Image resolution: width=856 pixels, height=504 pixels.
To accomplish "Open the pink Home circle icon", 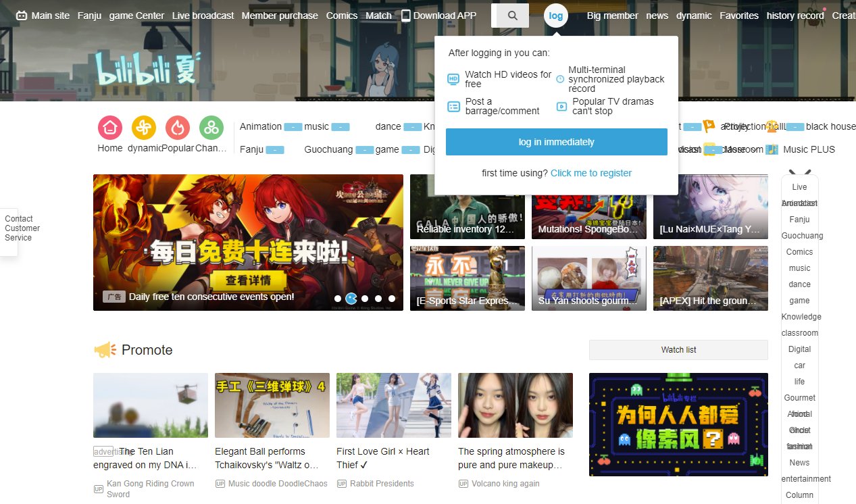I will pos(110,128).
